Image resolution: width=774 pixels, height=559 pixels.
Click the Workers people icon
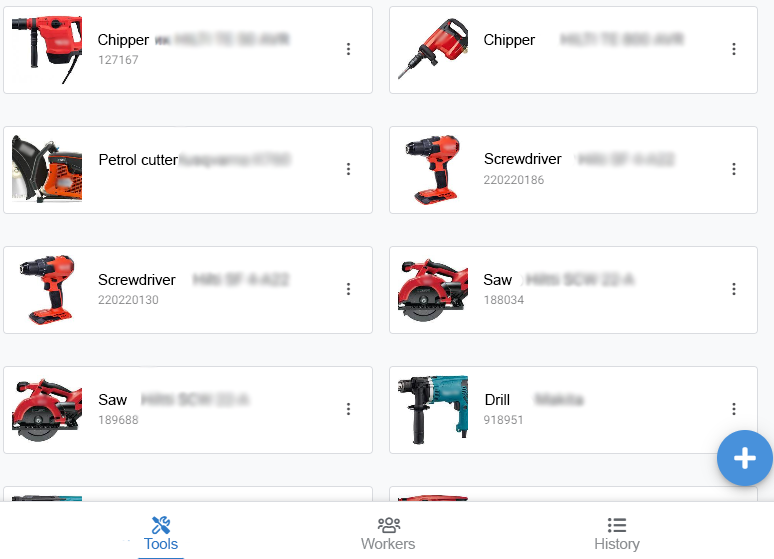pos(388,525)
